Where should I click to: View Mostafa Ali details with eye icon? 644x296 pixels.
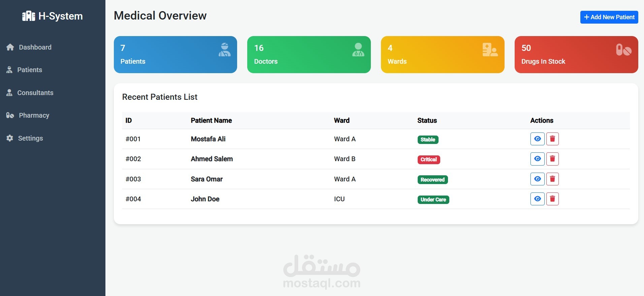point(538,139)
